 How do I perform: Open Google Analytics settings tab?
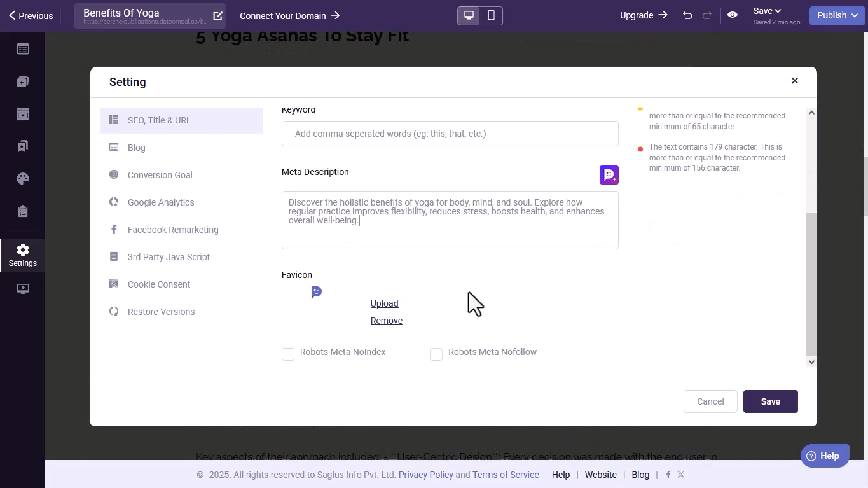(x=161, y=202)
